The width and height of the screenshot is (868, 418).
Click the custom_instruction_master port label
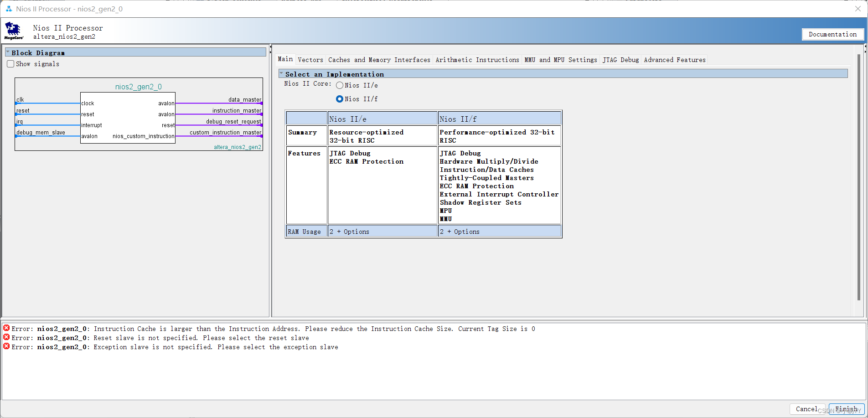point(226,132)
